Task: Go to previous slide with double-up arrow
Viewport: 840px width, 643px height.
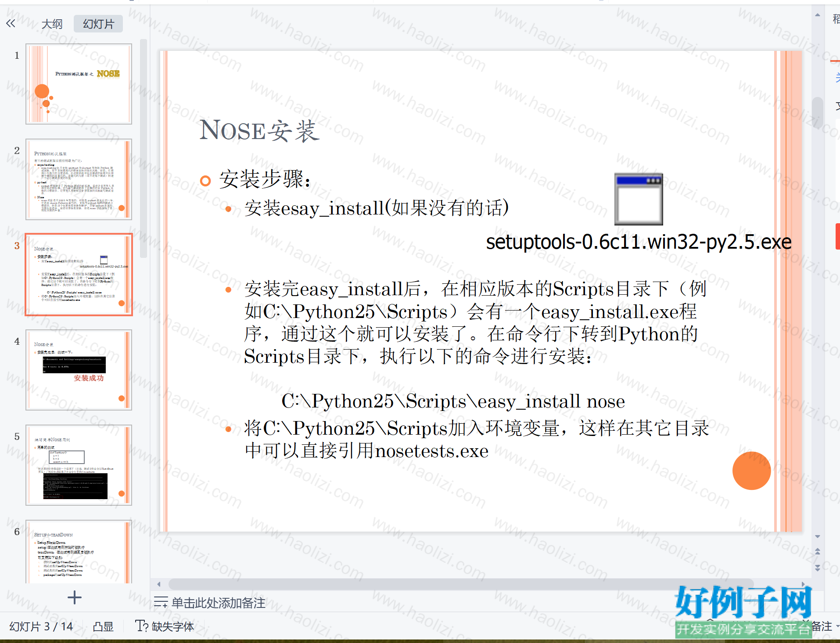Action: coord(817,551)
